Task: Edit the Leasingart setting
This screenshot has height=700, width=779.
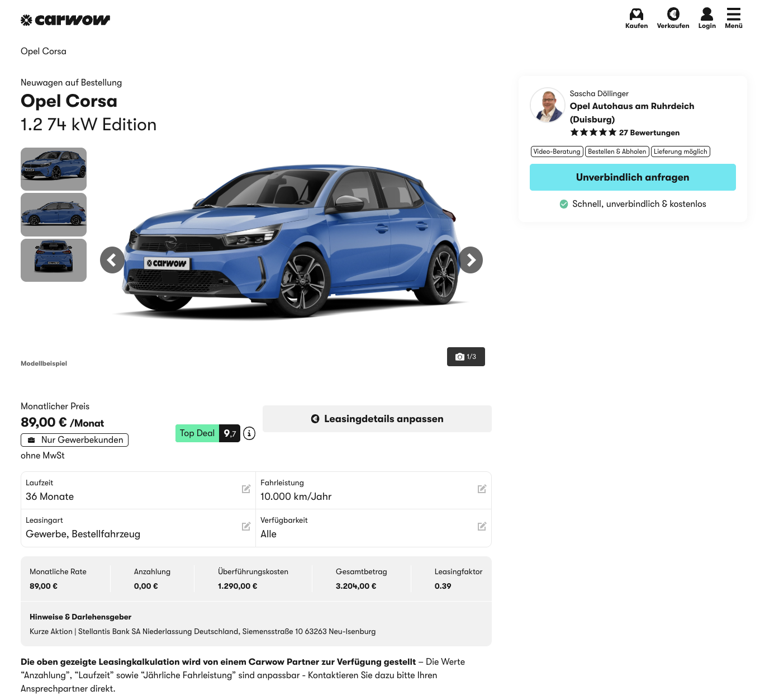Action: [246, 527]
